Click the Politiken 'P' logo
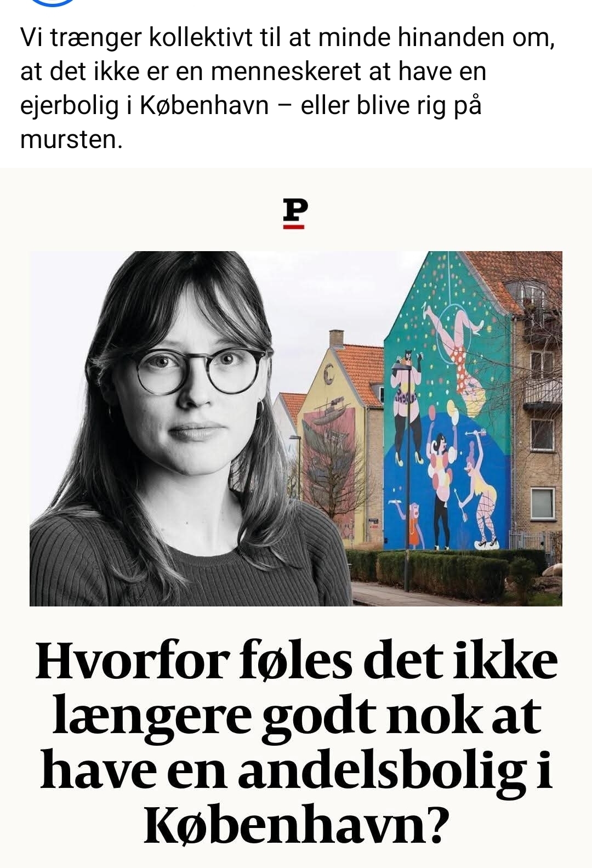 pyautogui.click(x=296, y=210)
